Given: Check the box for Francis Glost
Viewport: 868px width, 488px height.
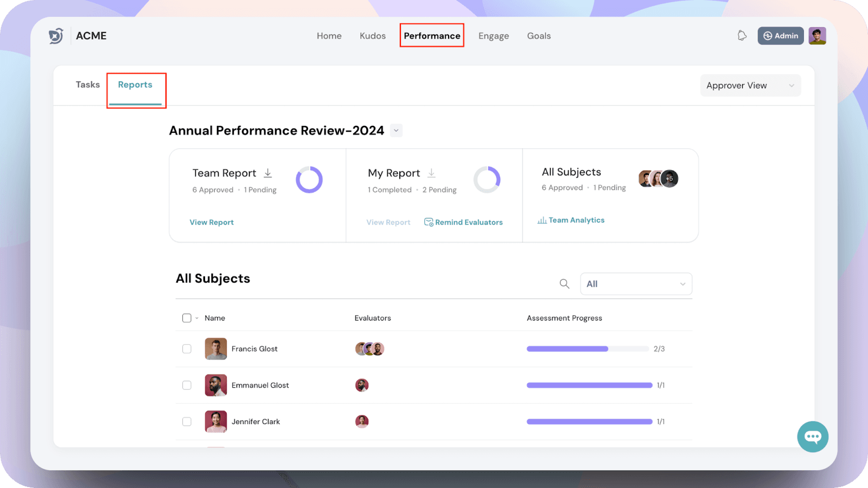Looking at the screenshot, I should click(x=187, y=349).
